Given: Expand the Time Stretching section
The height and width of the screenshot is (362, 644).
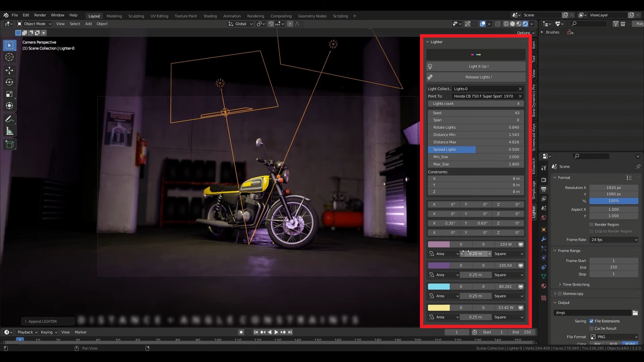Looking at the screenshot, I should (576, 285).
